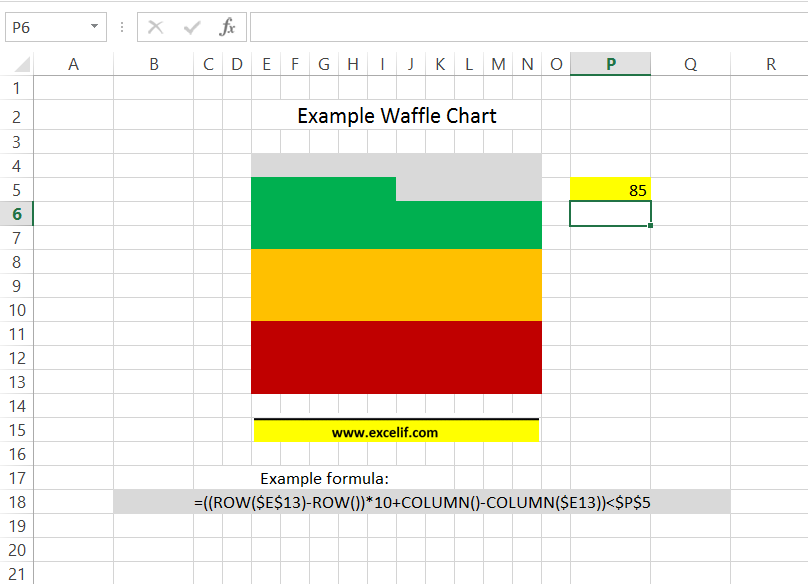This screenshot has height=584, width=808.
Task: Select column A header
Action: pos(74,64)
